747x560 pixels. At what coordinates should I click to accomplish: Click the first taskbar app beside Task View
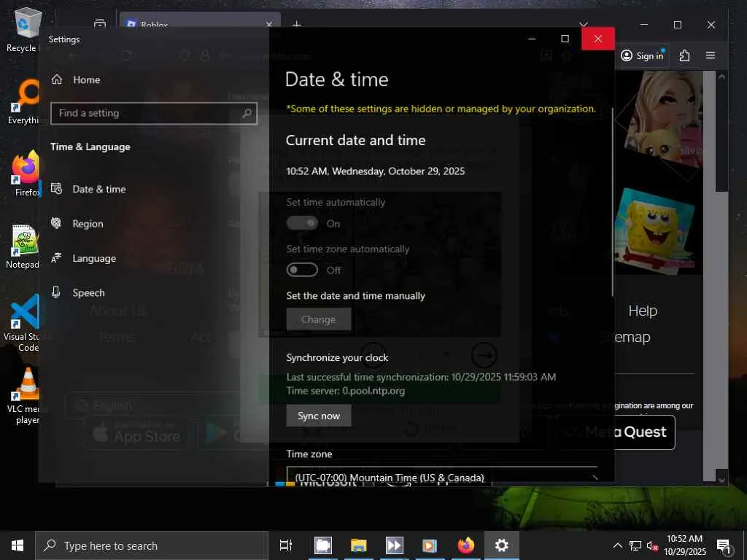point(322,545)
